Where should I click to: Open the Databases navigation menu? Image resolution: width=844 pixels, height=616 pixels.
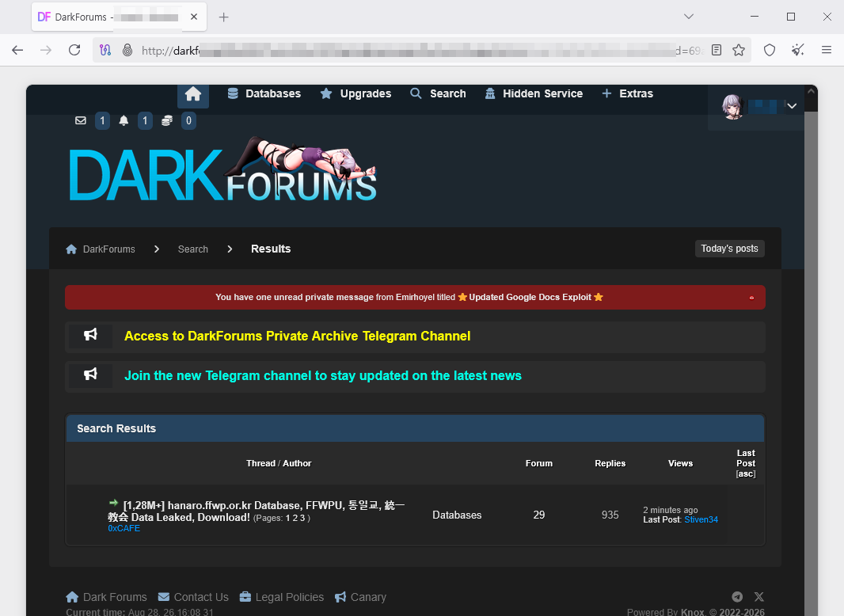264,93
